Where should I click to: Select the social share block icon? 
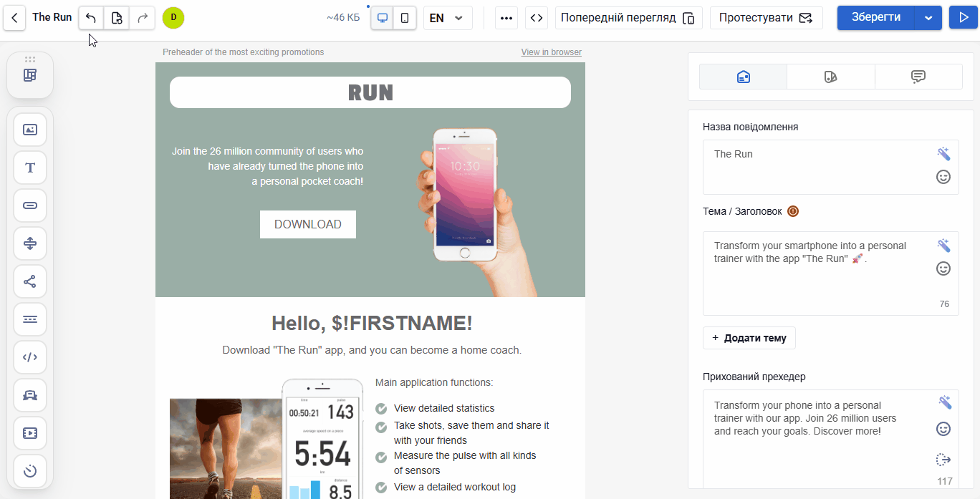click(30, 281)
